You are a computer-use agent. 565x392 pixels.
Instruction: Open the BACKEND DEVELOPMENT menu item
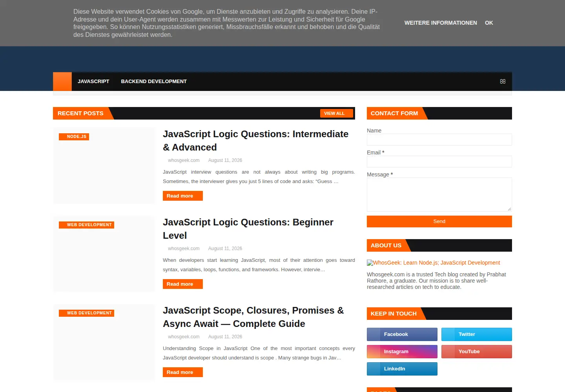(x=154, y=82)
